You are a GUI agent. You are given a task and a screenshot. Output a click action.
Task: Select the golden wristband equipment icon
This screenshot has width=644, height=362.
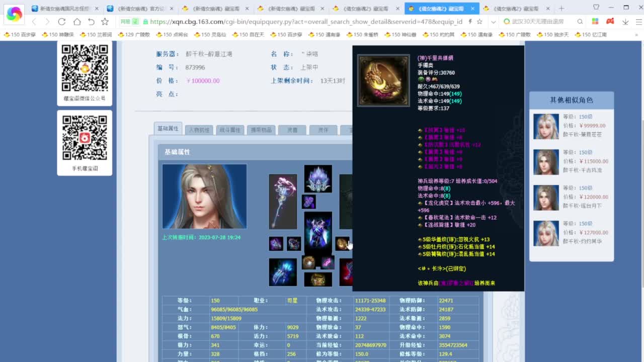(343, 244)
